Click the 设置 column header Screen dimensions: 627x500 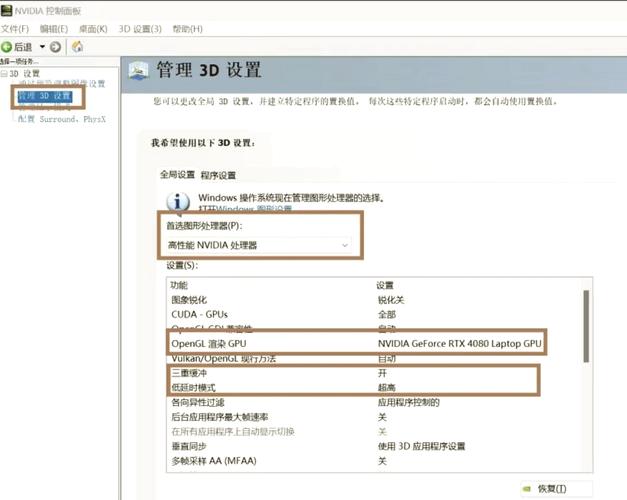coord(385,285)
